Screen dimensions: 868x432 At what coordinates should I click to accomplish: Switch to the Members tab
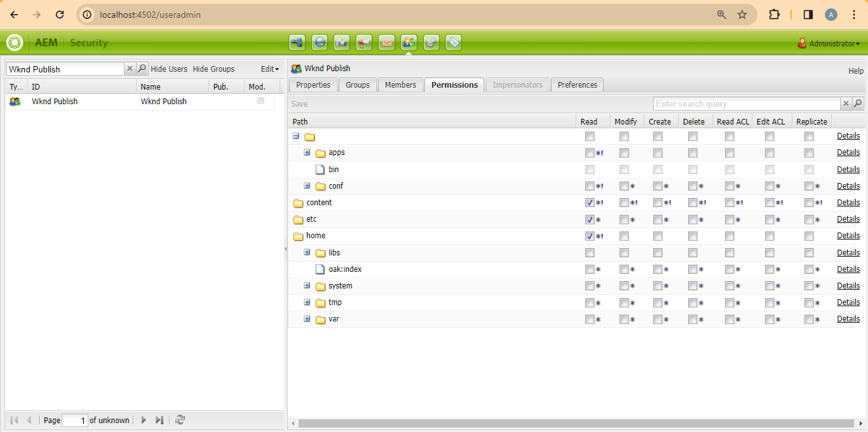click(x=400, y=85)
